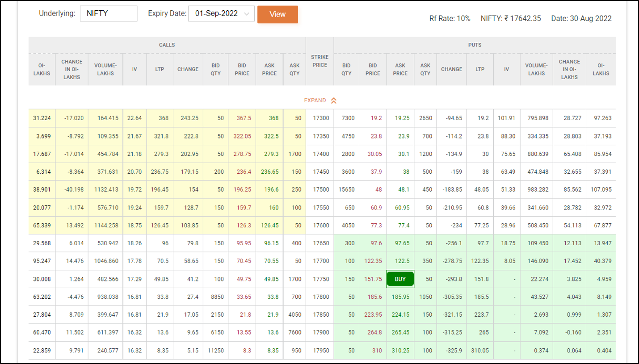Click call bid price 70.45 for 17700
This screenshot has height=364, width=639.
242,261
